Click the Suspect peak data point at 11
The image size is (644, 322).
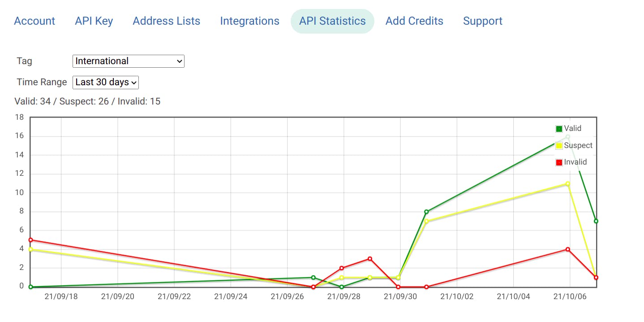[568, 184]
